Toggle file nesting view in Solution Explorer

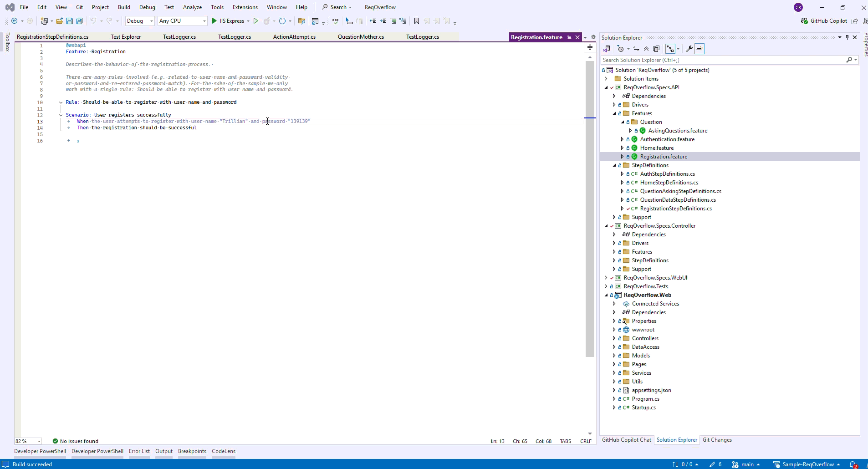coord(670,49)
